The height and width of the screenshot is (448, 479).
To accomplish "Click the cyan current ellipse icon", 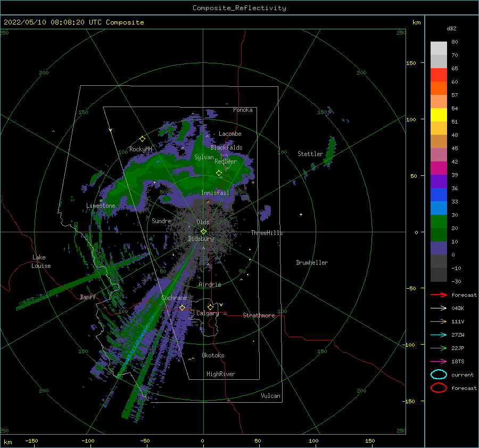I will tap(439, 374).
